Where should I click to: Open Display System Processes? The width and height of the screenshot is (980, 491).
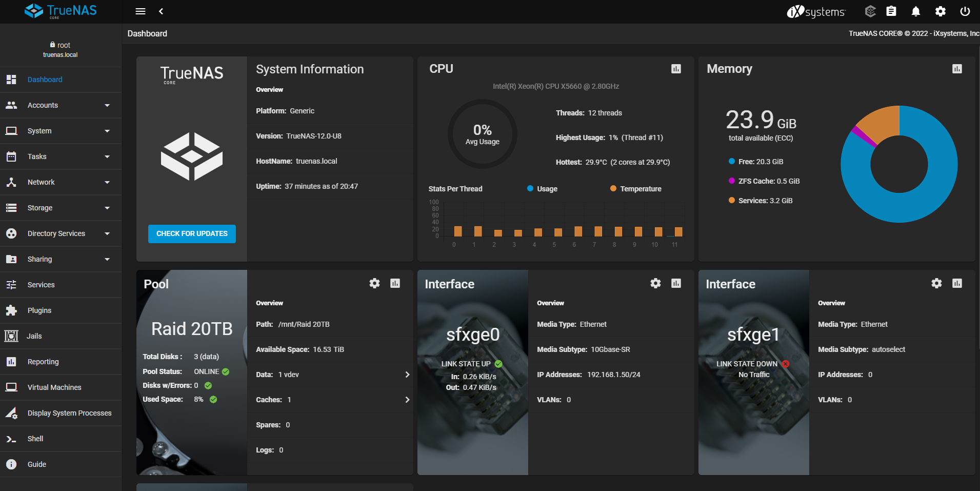(61, 413)
